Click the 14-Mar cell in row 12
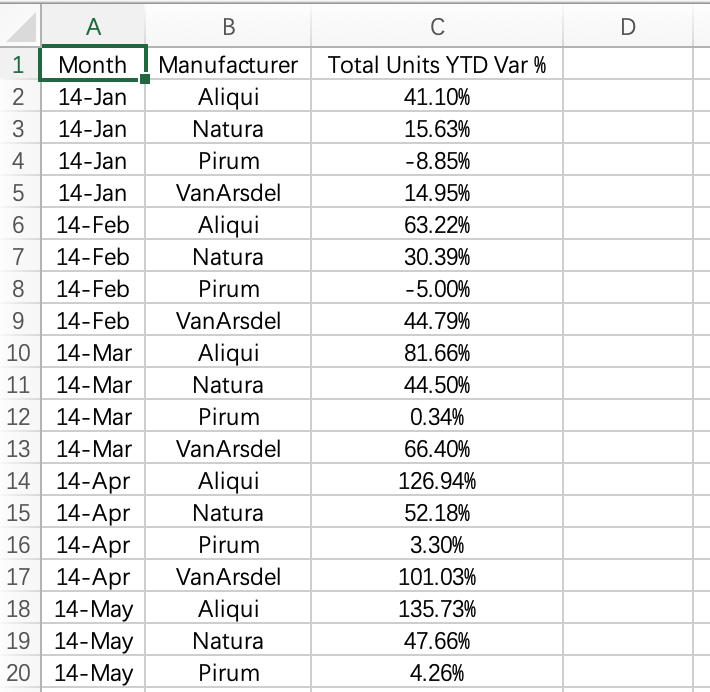Image resolution: width=710 pixels, height=692 pixels. 93,416
